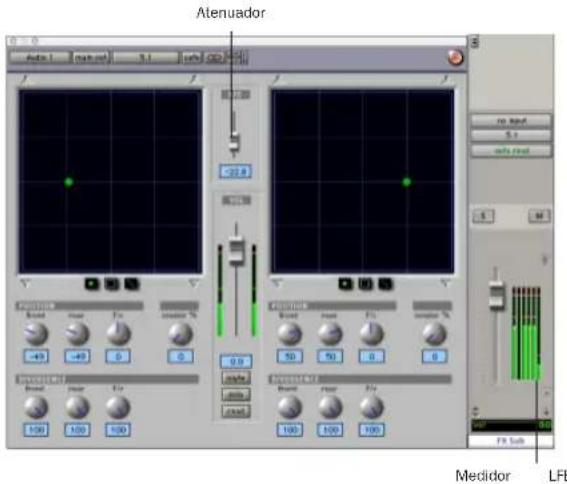This screenshot has height=484, width=567.
Task: Click the vol readout at the strip bottom
Action: (511, 425)
